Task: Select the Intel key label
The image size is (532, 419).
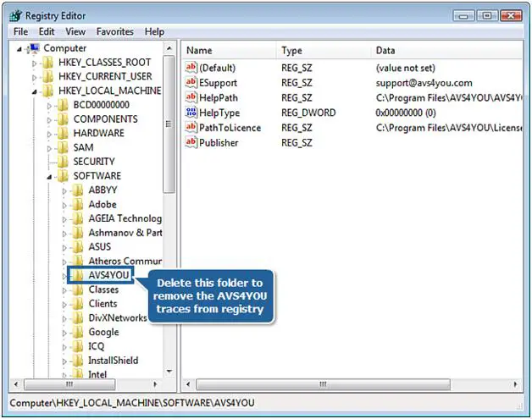Action: [97, 374]
